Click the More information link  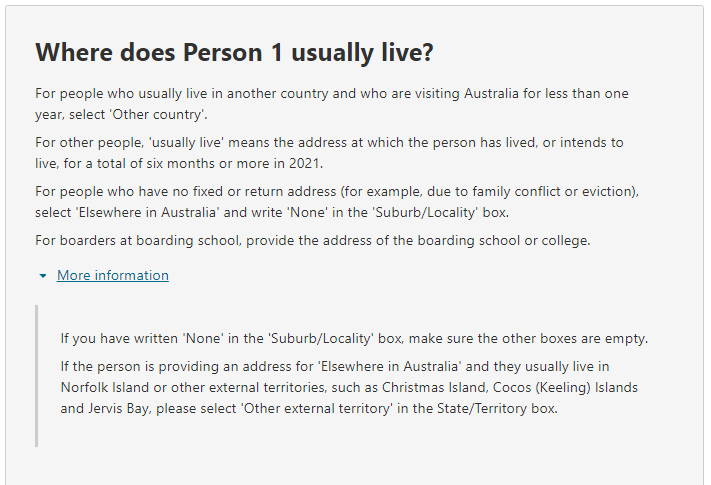coord(113,275)
